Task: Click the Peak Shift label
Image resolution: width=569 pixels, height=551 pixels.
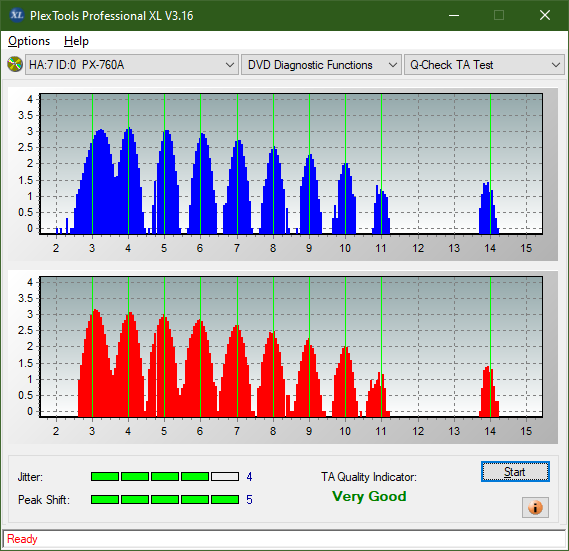Action: click(44, 500)
